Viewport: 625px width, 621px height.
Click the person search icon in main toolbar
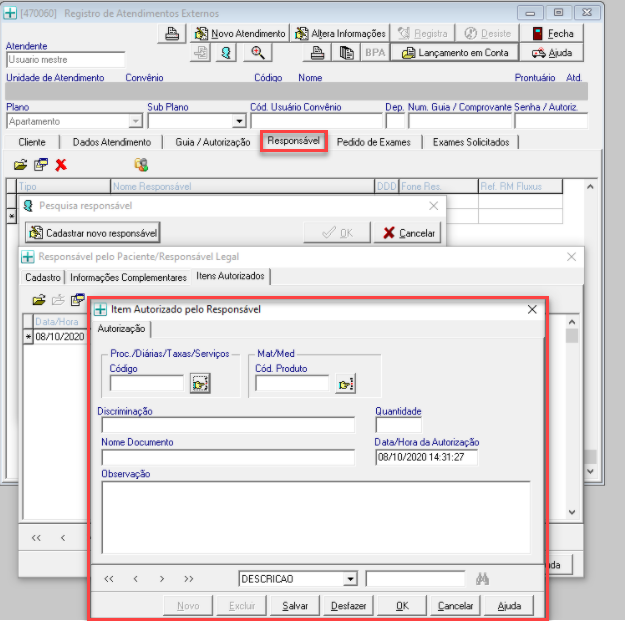coord(226,53)
